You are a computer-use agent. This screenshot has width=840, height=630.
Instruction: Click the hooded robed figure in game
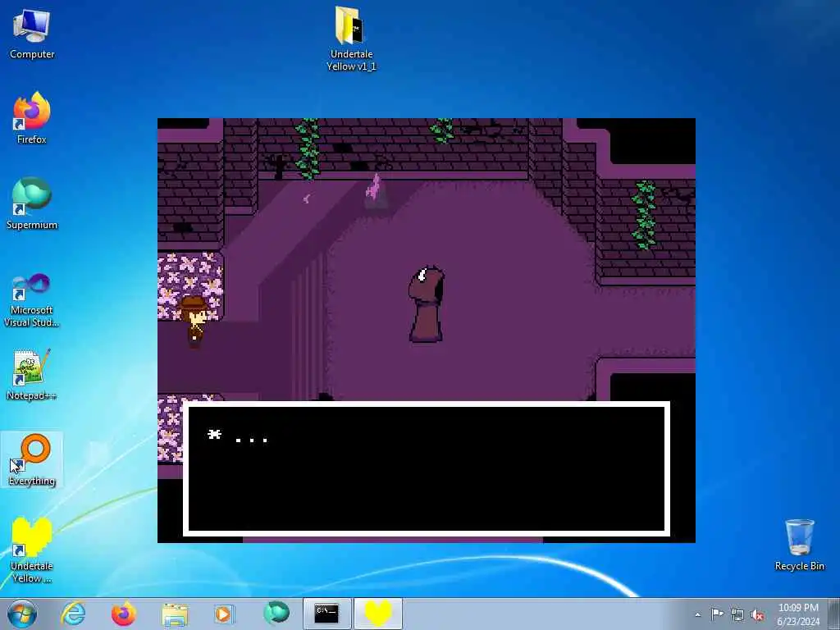[x=426, y=304]
